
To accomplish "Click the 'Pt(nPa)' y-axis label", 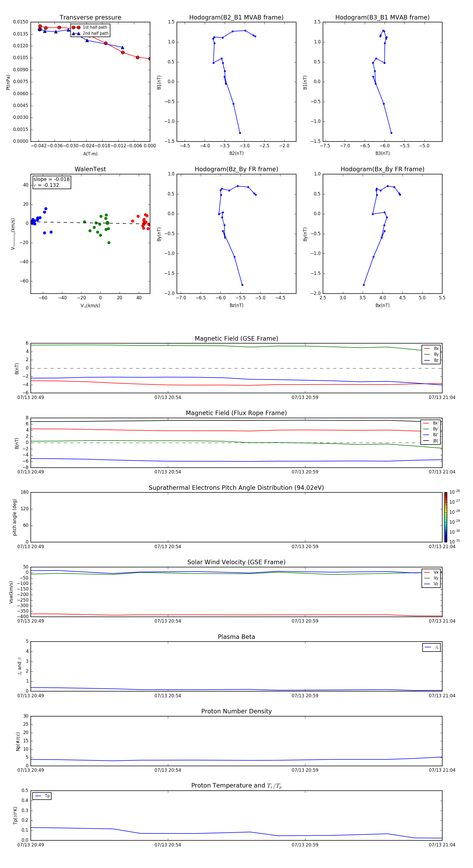I will coord(8,82).
